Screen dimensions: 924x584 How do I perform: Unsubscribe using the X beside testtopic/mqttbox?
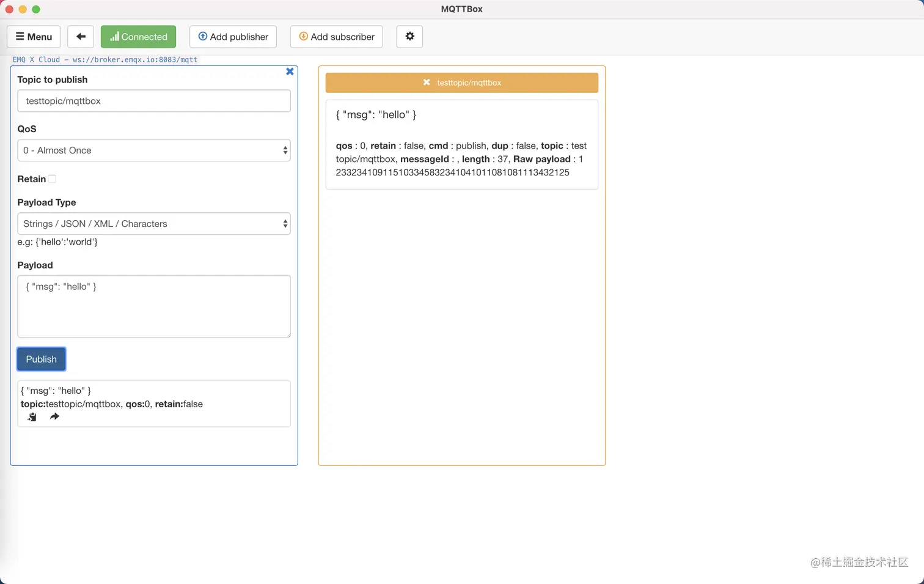pyautogui.click(x=427, y=83)
